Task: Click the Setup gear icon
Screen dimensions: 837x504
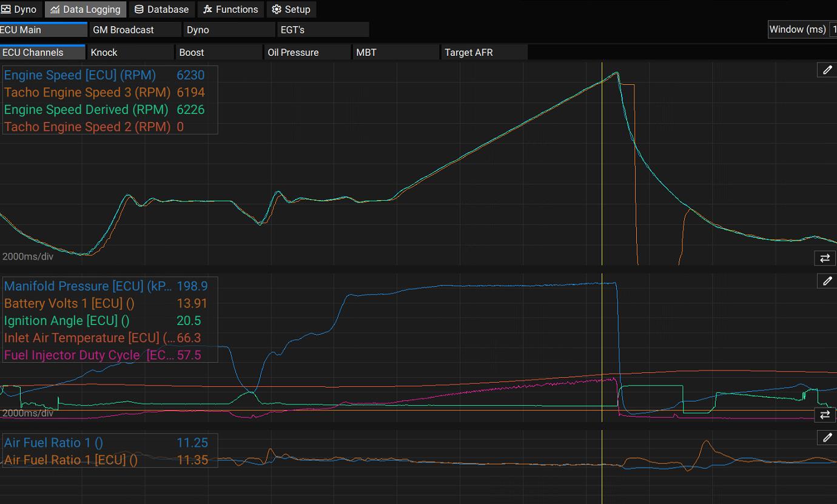Action: click(277, 9)
